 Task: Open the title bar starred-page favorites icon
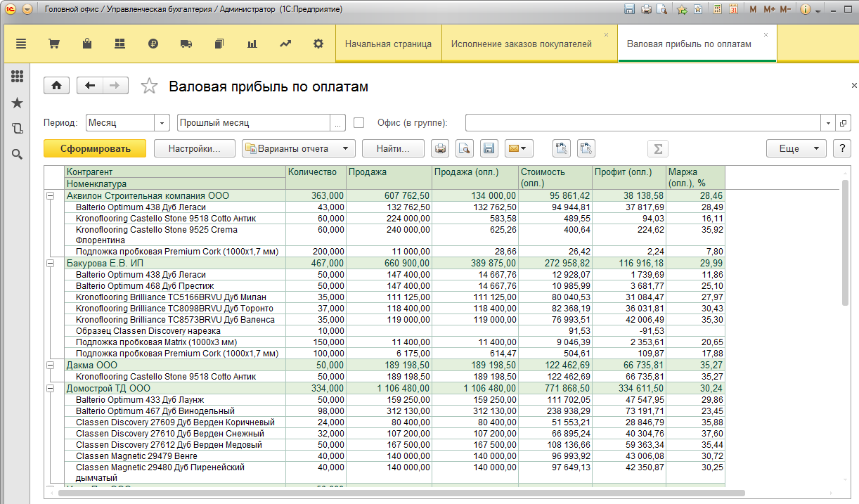tap(697, 10)
